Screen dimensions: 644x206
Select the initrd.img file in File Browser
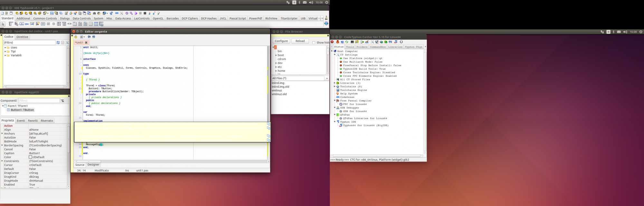[x=278, y=83]
